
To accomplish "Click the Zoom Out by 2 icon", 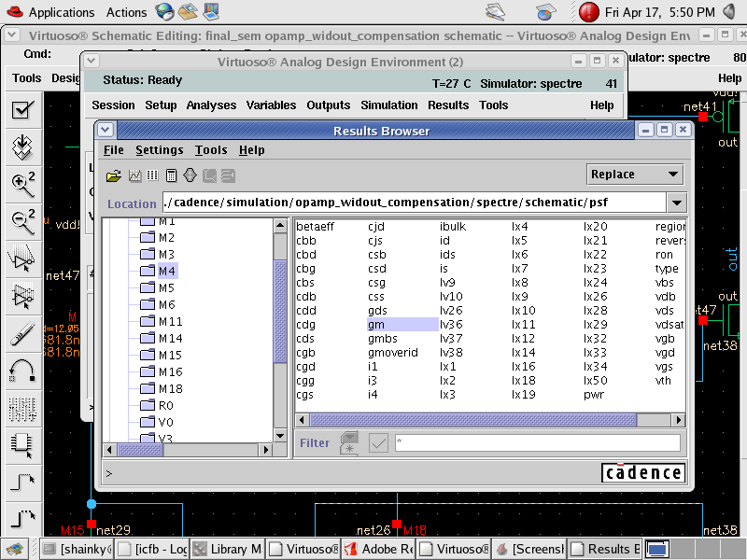I will pos(22,222).
